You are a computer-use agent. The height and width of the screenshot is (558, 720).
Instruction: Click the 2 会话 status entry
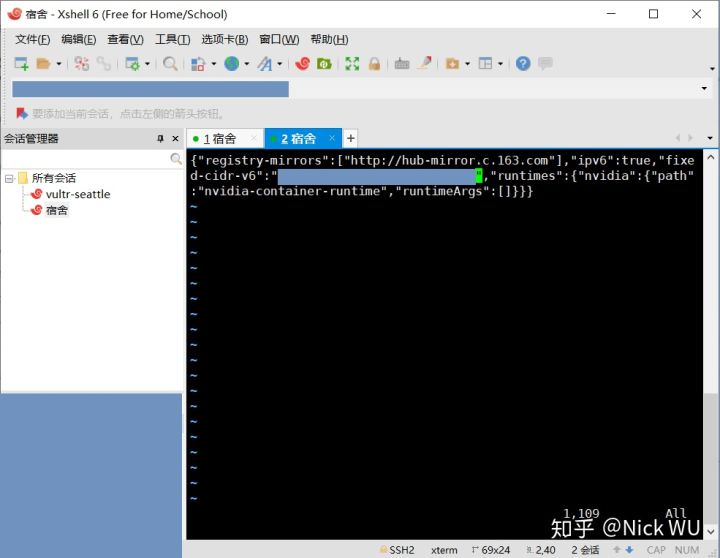coord(585,550)
